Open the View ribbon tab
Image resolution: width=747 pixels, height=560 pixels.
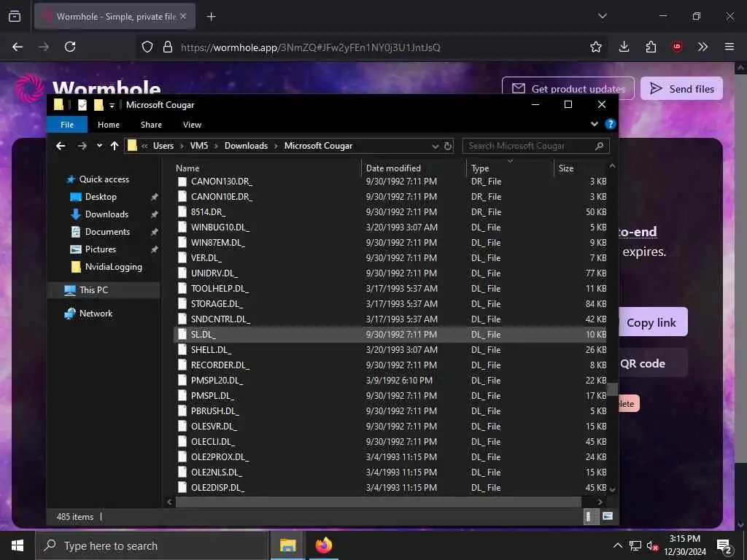[192, 124]
